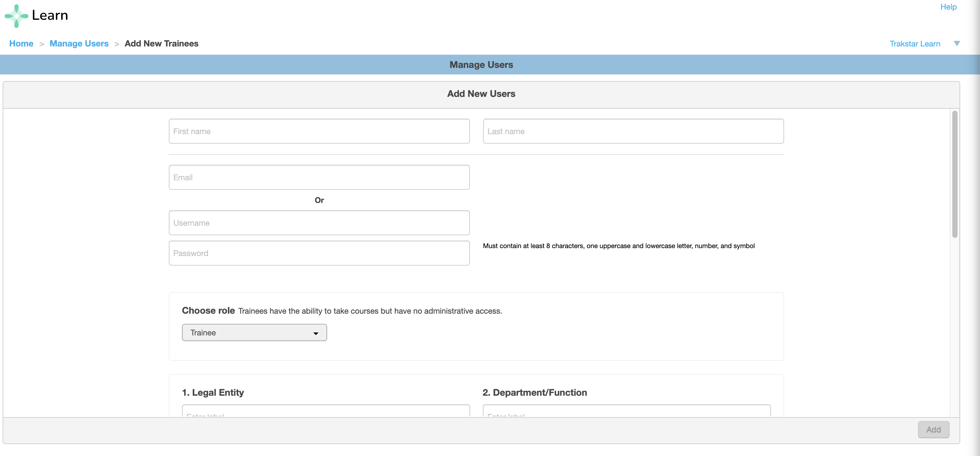980x456 pixels.
Task: Focus the Last name field
Action: pyautogui.click(x=633, y=131)
